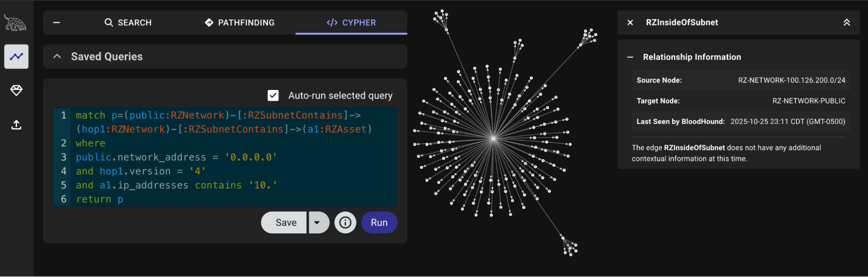Minimize the search panel with dash icon
The width and height of the screenshot is (868, 277).
pyautogui.click(x=56, y=23)
